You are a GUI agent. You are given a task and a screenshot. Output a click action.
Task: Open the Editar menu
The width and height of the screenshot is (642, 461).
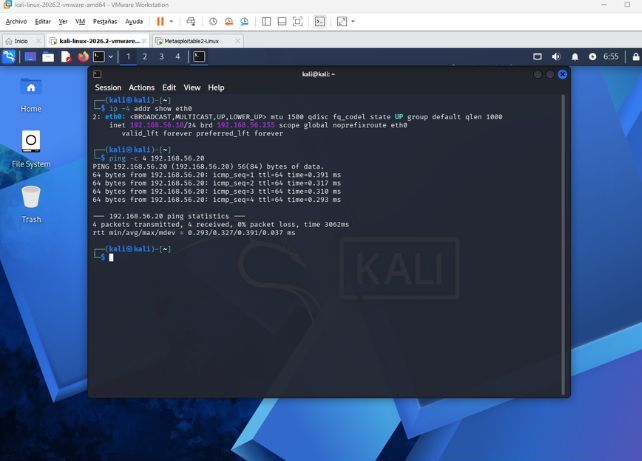tap(43, 21)
